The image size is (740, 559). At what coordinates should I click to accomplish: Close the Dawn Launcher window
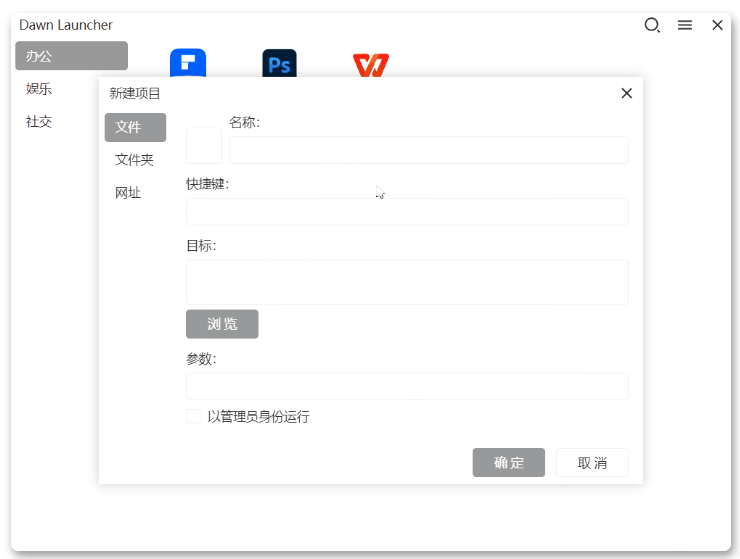coord(717,26)
